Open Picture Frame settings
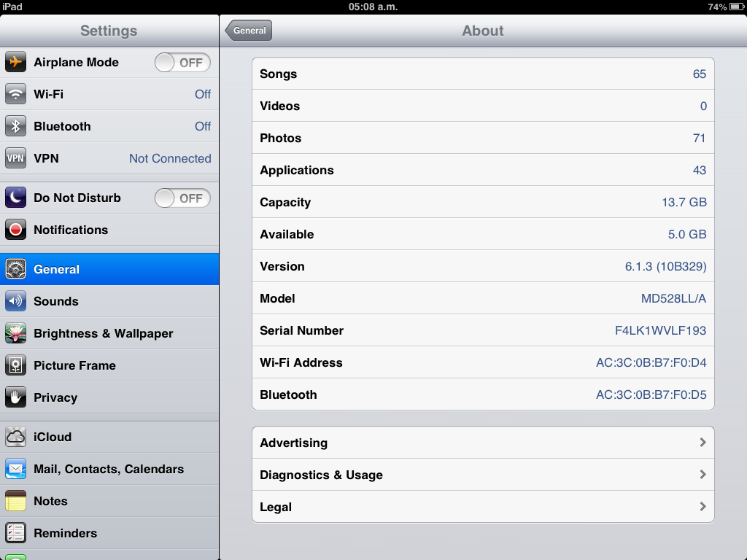The width and height of the screenshot is (747, 560). pyautogui.click(x=109, y=365)
